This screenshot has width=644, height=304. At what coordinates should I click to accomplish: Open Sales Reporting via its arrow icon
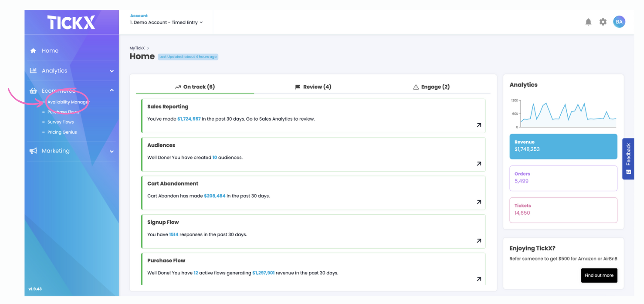tap(478, 125)
